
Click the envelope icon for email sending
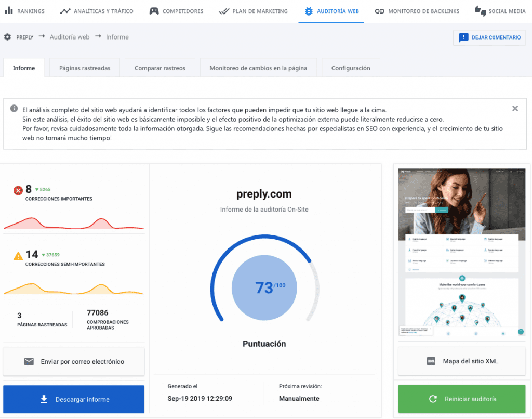(x=29, y=361)
